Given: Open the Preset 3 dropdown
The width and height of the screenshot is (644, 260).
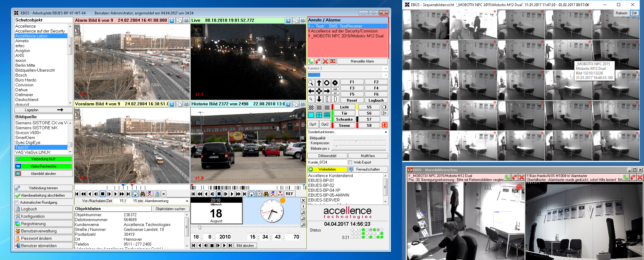Looking at the screenshot, I should click(x=386, y=75).
